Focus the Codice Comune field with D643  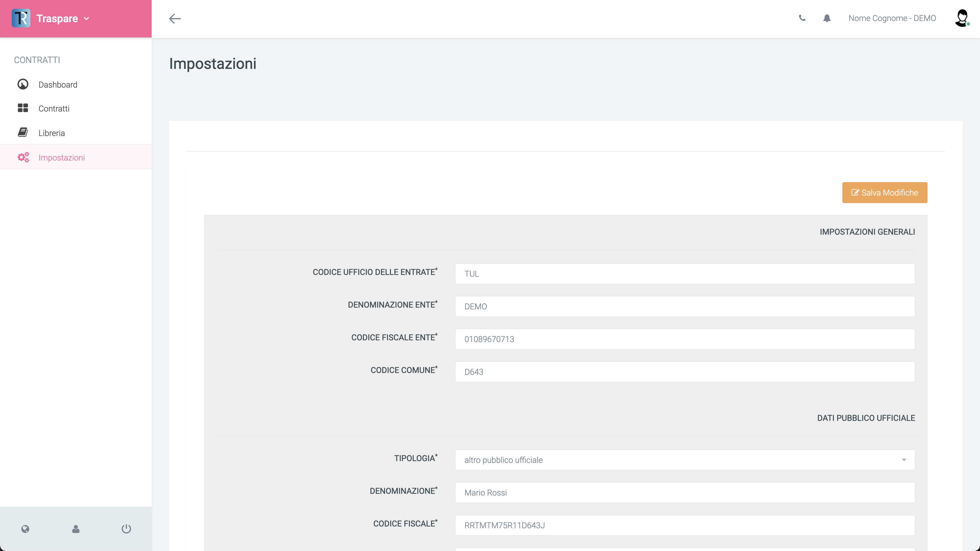(685, 372)
